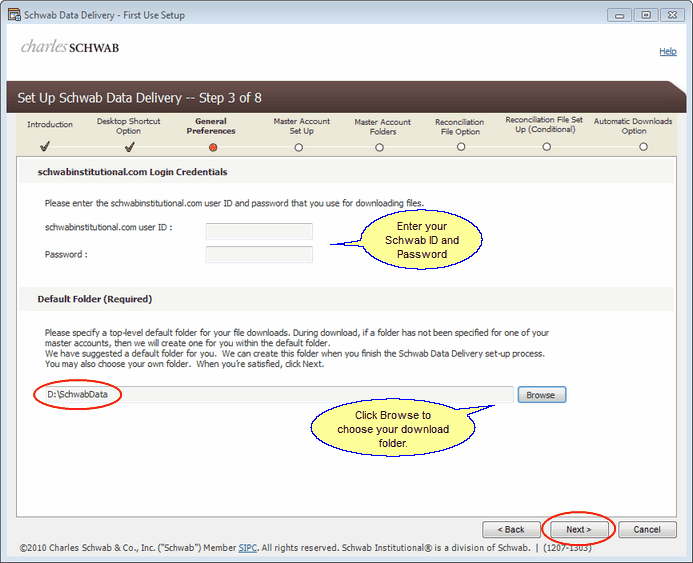The height and width of the screenshot is (563, 693).
Task: Close the First Use Setup window
Action: [672, 15]
